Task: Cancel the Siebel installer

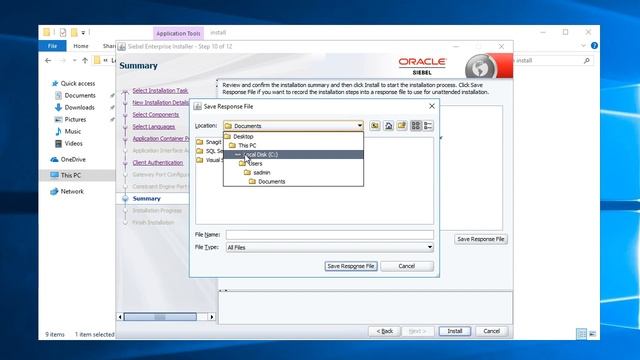Action: [x=491, y=331]
